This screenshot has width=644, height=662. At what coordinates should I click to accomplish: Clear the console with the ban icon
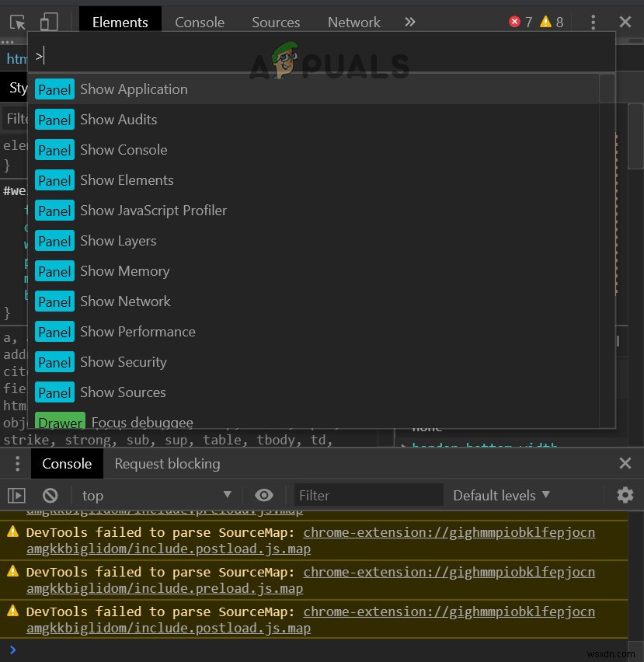coord(50,495)
